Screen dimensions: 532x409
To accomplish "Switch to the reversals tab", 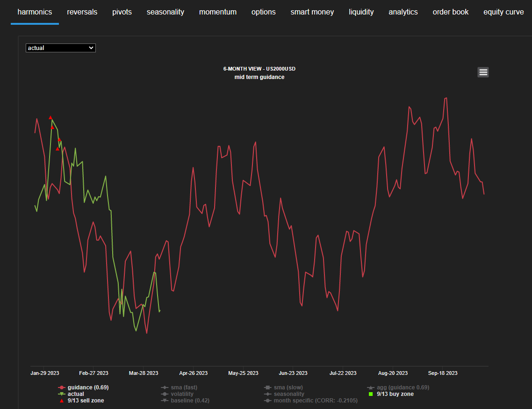I will pyautogui.click(x=82, y=12).
